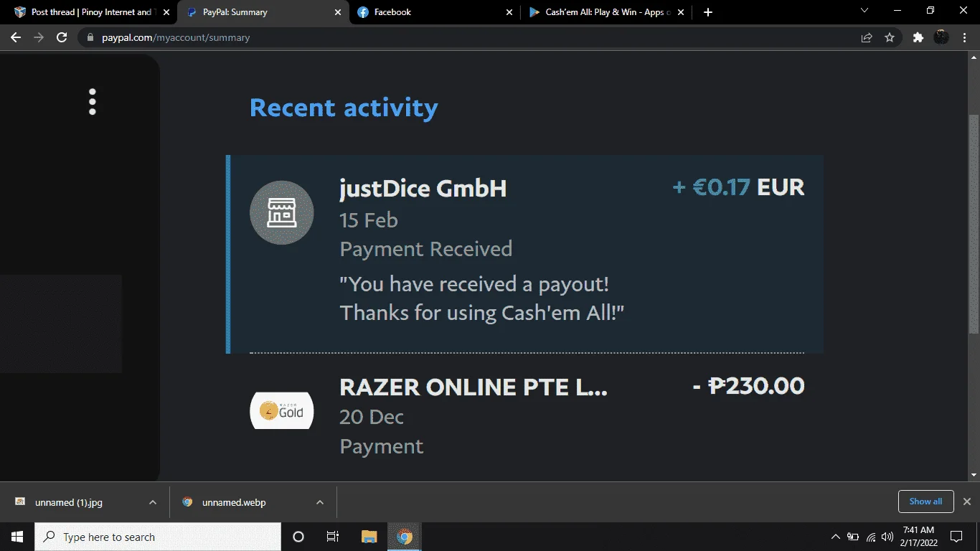Open Wi-Fi network settings in the tray
The width and height of the screenshot is (980, 551).
871,537
